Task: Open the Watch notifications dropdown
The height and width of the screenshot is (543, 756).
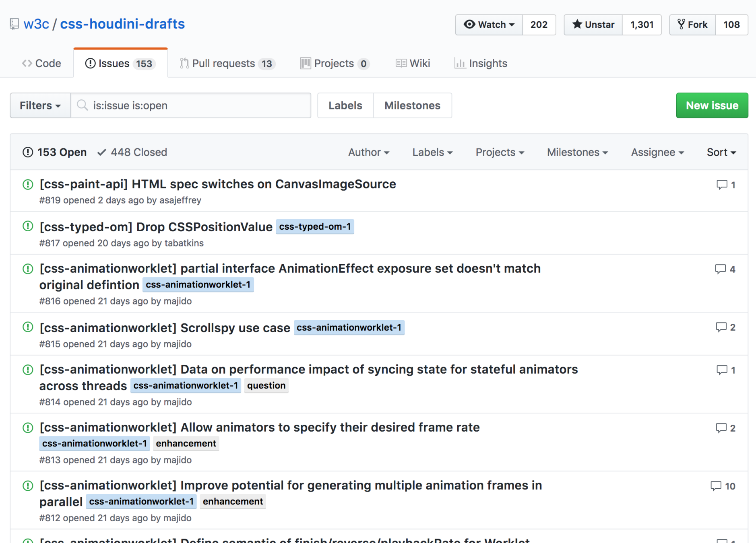Action: [x=489, y=25]
